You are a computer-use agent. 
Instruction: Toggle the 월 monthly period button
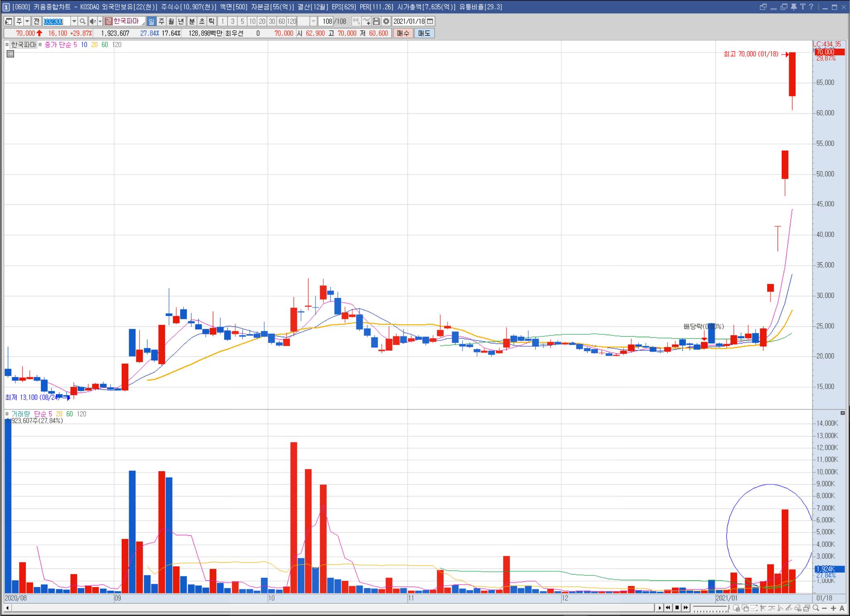click(171, 22)
